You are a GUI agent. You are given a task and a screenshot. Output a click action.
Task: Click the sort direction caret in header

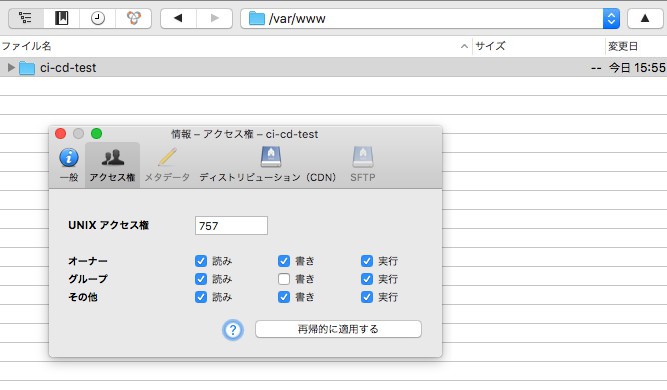[464, 46]
